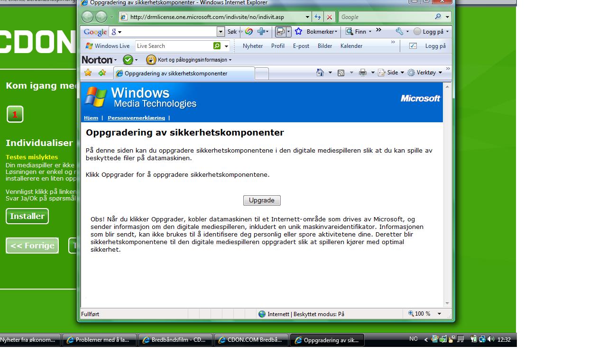607x364 pixels.
Task: Expand the Google toolbar chevron for more buttons
Action: (378, 30)
